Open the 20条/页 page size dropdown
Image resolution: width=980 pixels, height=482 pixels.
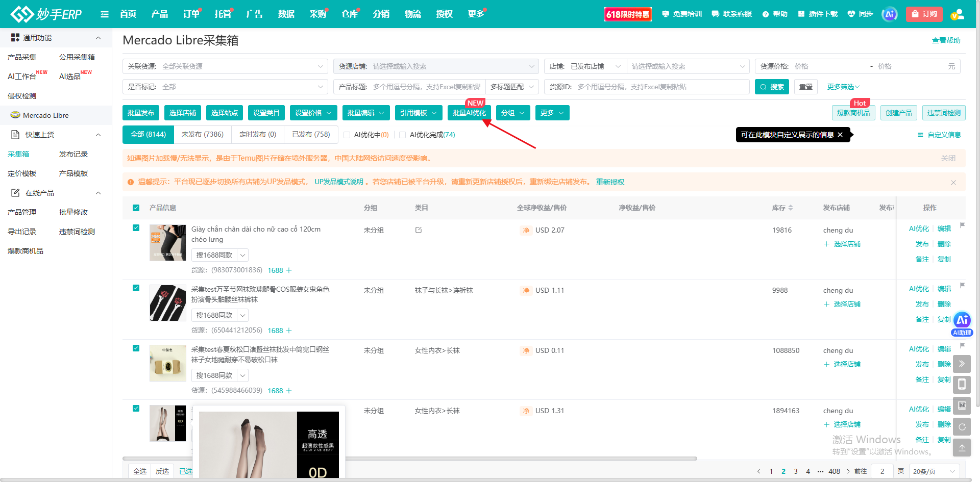934,471
